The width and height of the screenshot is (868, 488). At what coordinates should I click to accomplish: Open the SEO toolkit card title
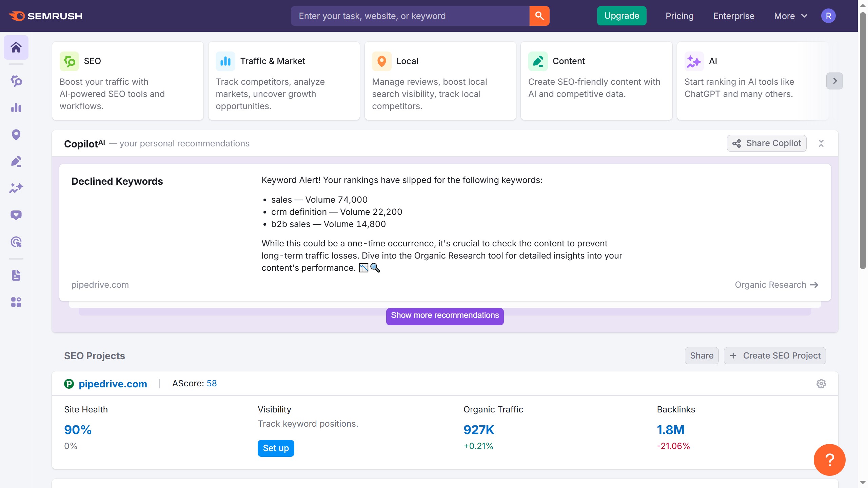pyautogui.click(x=92, y=61)
